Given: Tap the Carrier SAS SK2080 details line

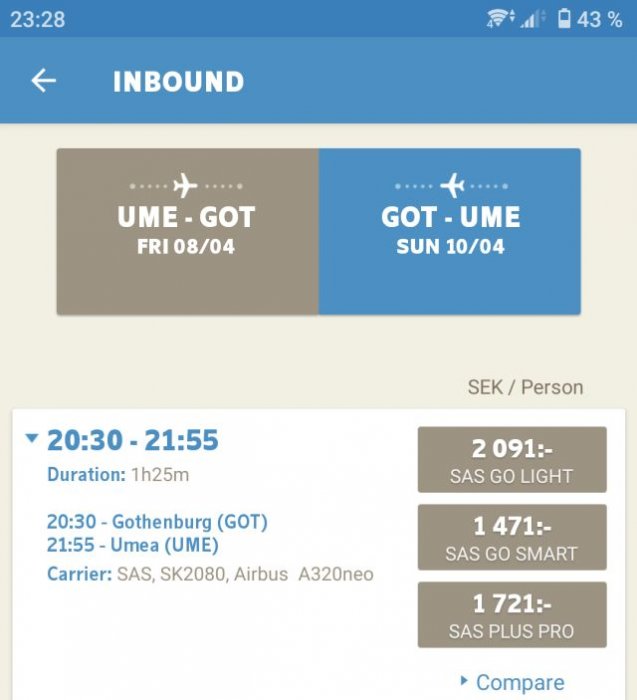Looking at the screenshot, I should click(210, 574).
